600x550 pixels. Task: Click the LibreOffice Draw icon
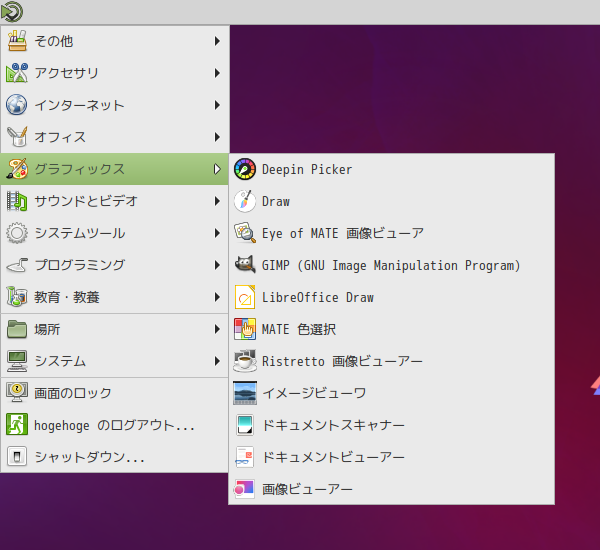[245, 297]
